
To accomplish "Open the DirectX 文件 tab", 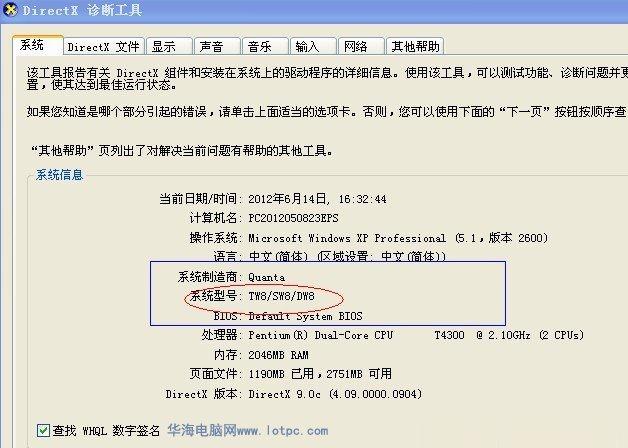I will click(x=103, y=46).
